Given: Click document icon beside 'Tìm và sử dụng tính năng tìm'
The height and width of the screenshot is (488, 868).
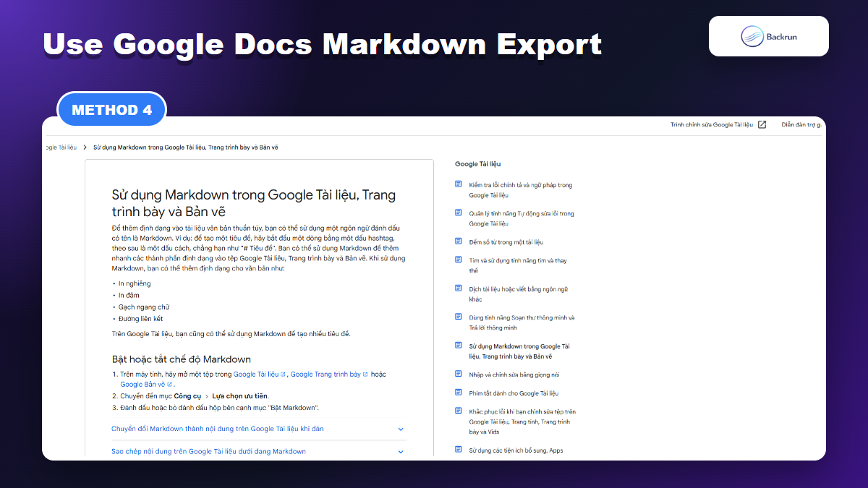Looking at the screenshot, I should pyautogui.click(x=458, y=259).
